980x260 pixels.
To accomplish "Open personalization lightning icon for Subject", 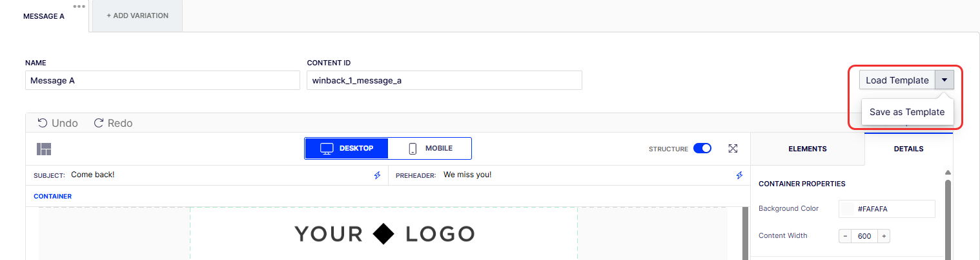I will point(378,175).
